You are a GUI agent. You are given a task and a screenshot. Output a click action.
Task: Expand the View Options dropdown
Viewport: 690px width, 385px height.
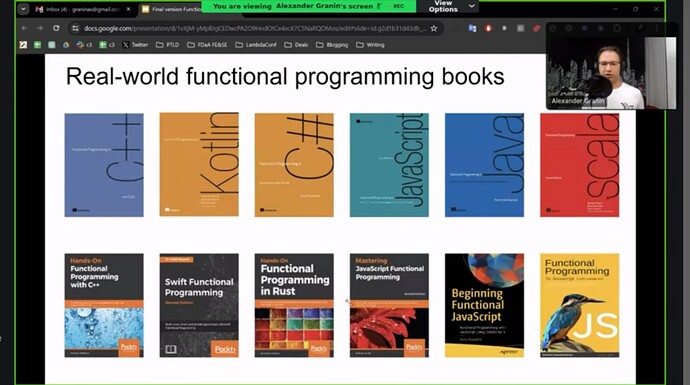tap(451, 6)
